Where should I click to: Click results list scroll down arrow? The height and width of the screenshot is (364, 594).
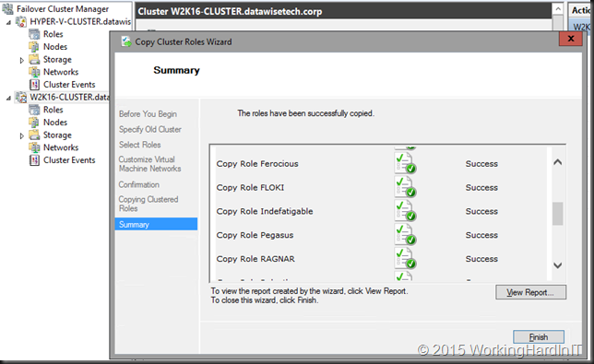(x=558, y=265)
